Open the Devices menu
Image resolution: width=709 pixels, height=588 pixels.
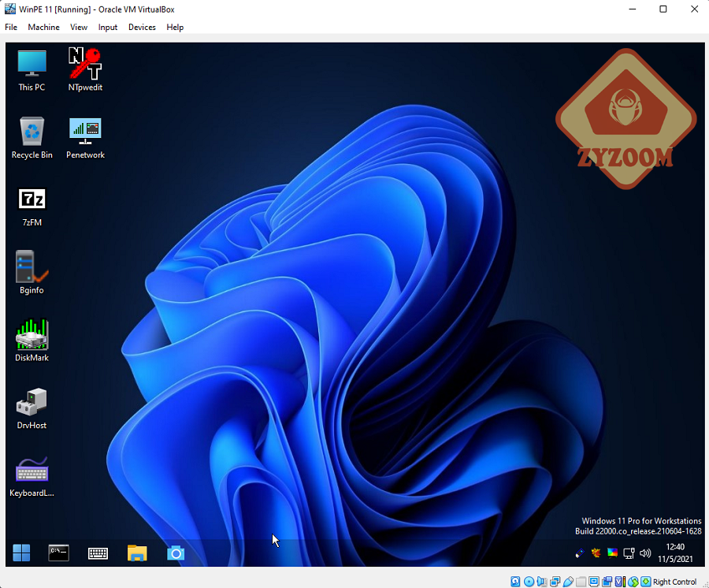142,27
